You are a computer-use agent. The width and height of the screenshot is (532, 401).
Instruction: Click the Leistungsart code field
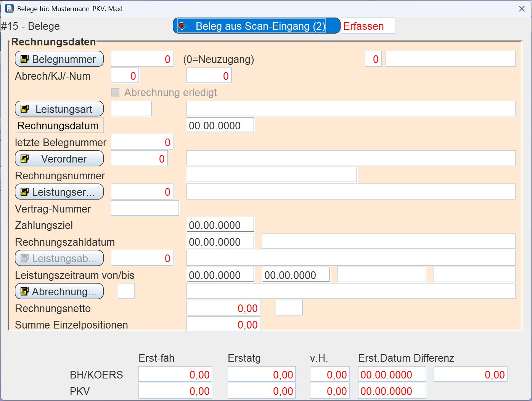point(131,109)
